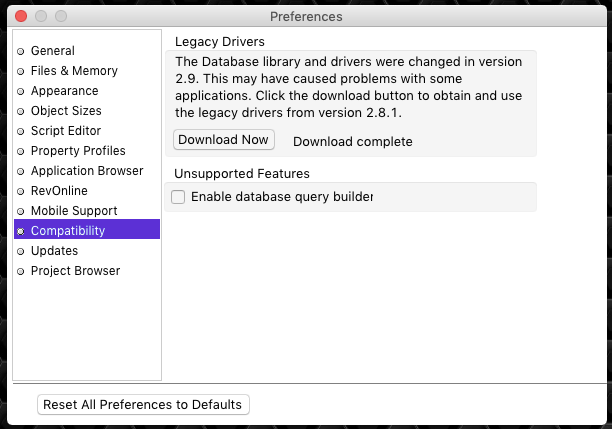Open Object Sizes settings
612x429 pixels.
pos(66,111)
